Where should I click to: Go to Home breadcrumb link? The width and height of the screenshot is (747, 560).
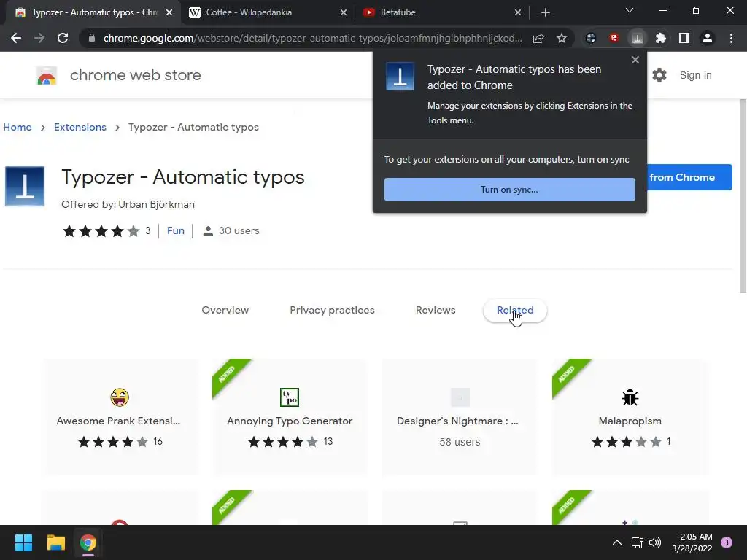[x=18, y=127]
